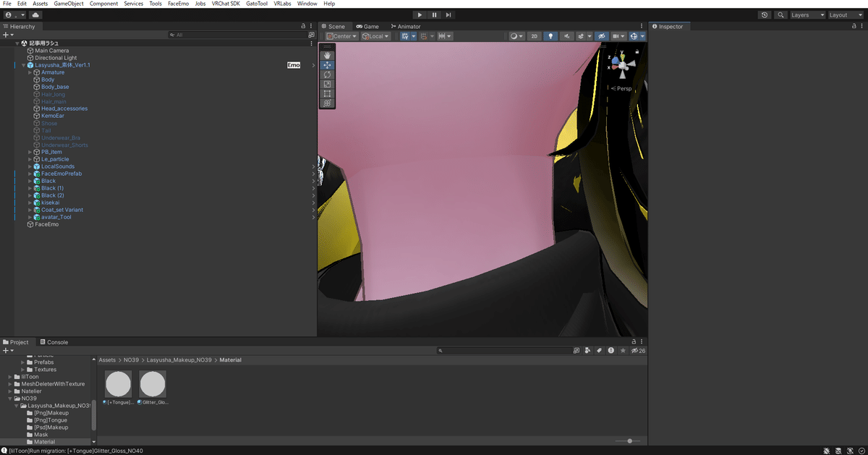
Task: Click the scene orientation gizmo
Action: coord(624,64)
